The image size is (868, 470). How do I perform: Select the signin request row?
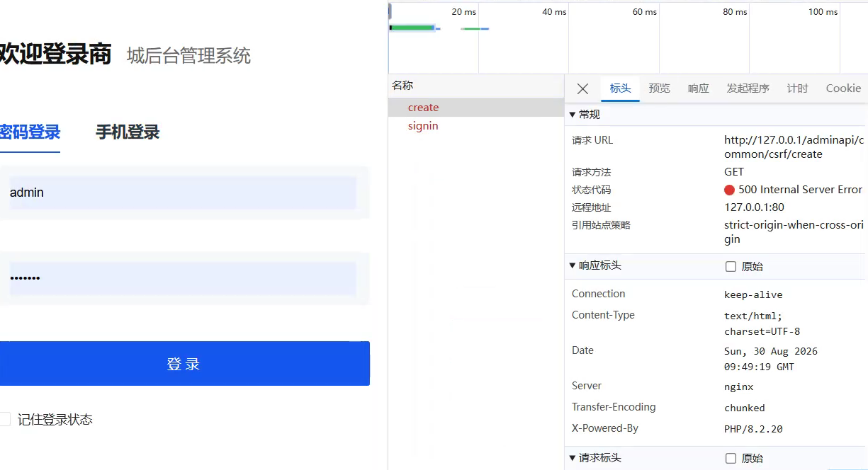pos(475,126)
